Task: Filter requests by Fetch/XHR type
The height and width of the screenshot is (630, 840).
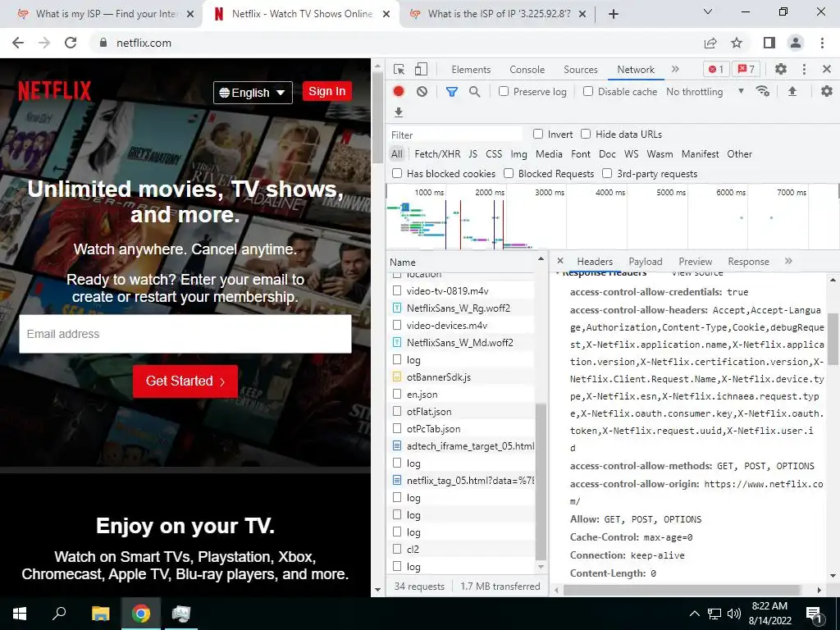Action: pyautogui.click(x=437, y=153)
